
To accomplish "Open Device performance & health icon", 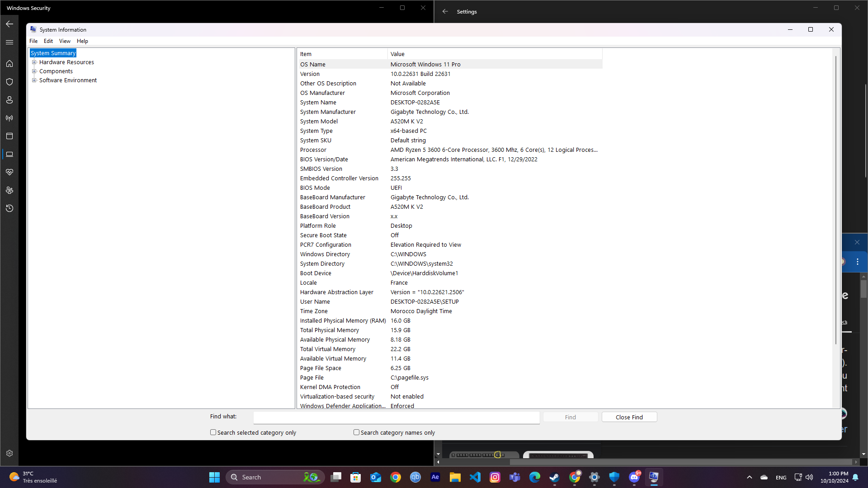I will (9, 172).
